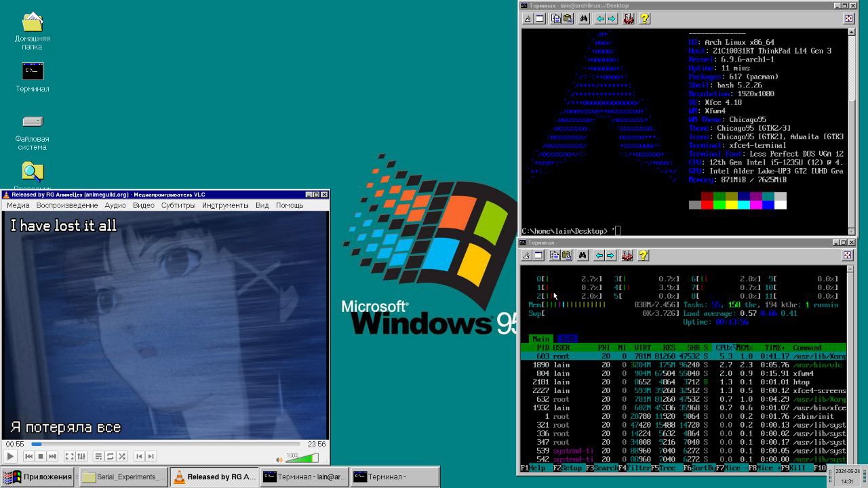Viewport: 868px width, 488px height.
Task: Open new window in htop terminal toolbar
Action: (x=538, y=256)
